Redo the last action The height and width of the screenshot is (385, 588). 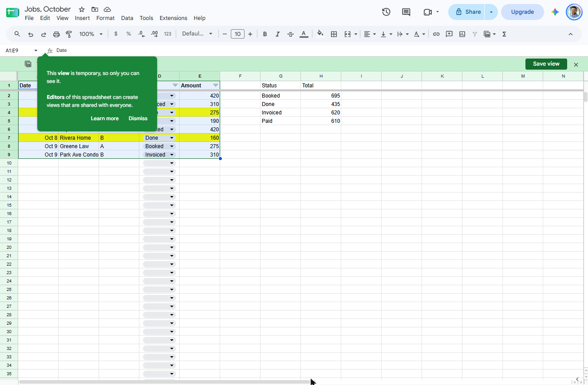(43, 34)
